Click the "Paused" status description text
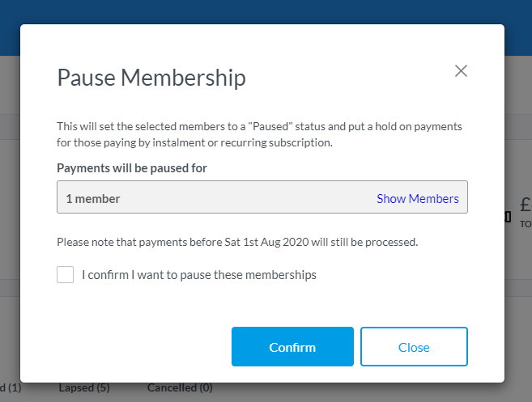This screenshot has height=402, width=532. (259, 127)
